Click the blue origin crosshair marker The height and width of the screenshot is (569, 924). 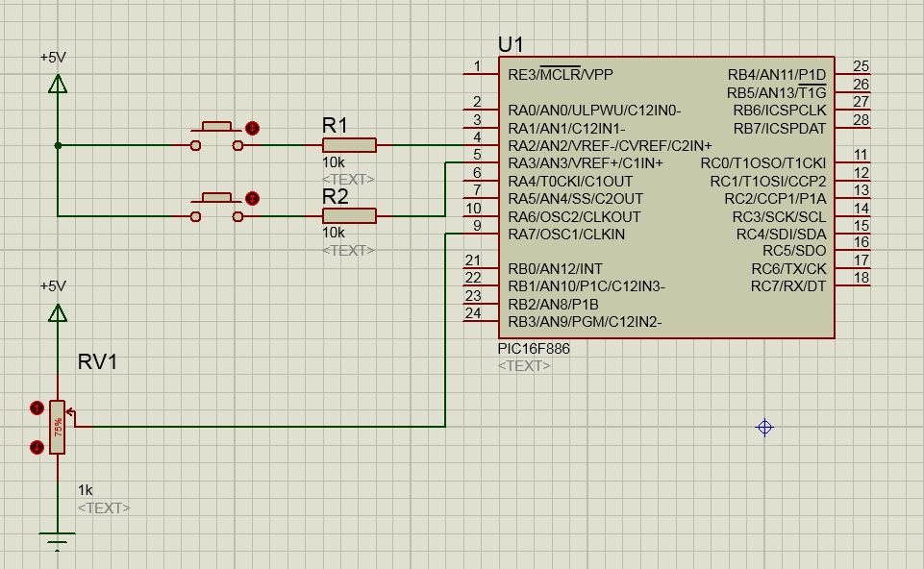pos(764,427)
